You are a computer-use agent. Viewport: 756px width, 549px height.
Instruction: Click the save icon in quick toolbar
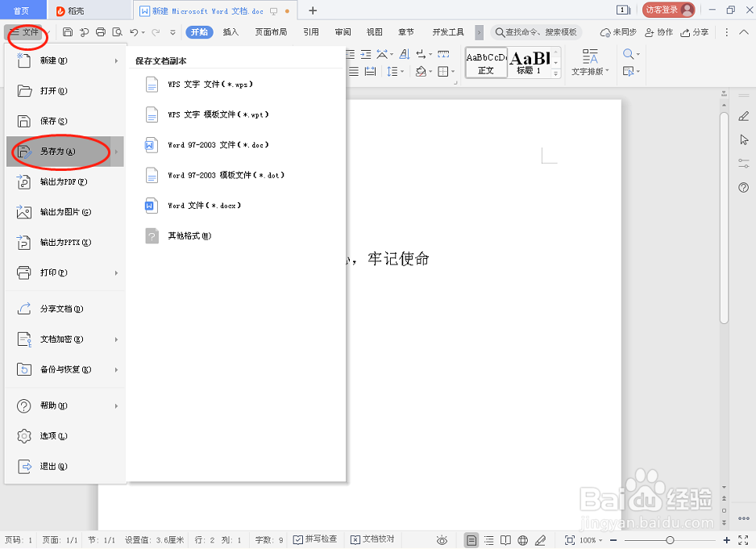(x=68, y=32)
